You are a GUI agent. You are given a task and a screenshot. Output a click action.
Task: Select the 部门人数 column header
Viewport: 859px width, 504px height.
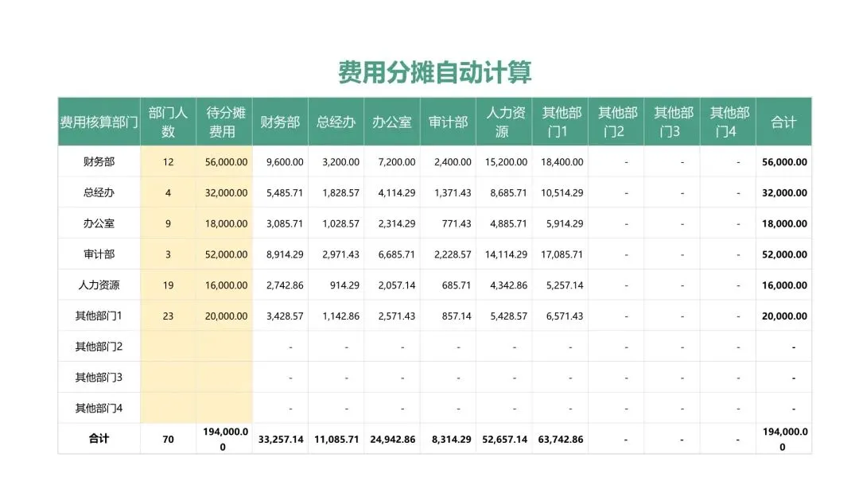[x=168, y=122]
